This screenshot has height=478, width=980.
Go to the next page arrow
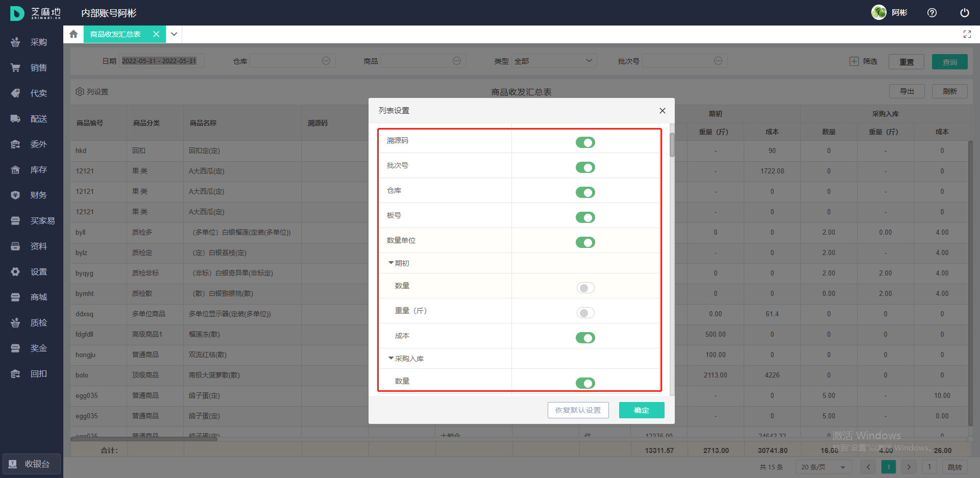[909, 467]
